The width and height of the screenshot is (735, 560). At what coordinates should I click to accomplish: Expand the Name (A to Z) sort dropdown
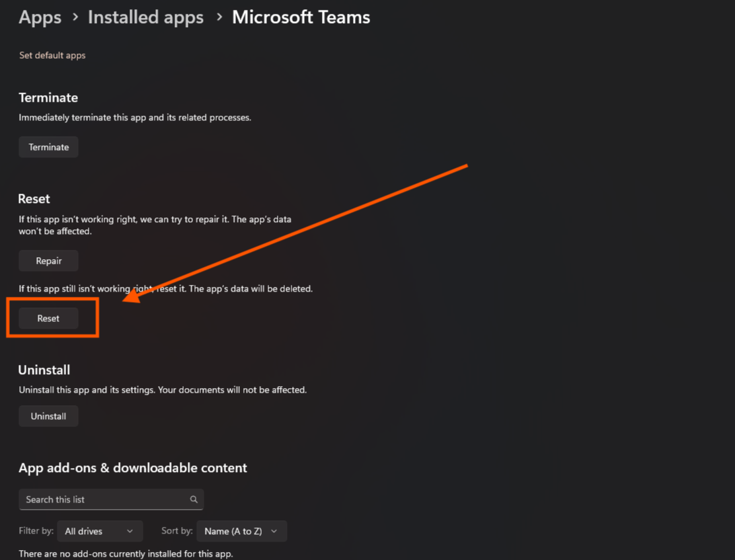click(241, 532)
